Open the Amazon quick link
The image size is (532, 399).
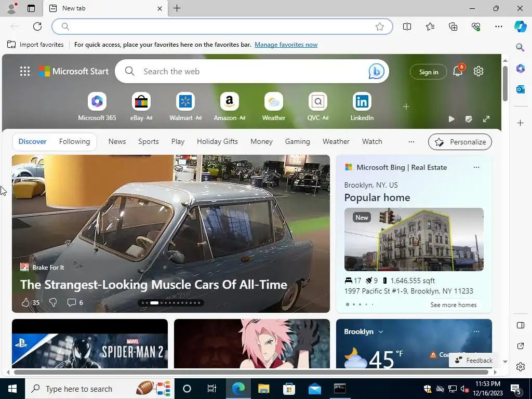229,107
